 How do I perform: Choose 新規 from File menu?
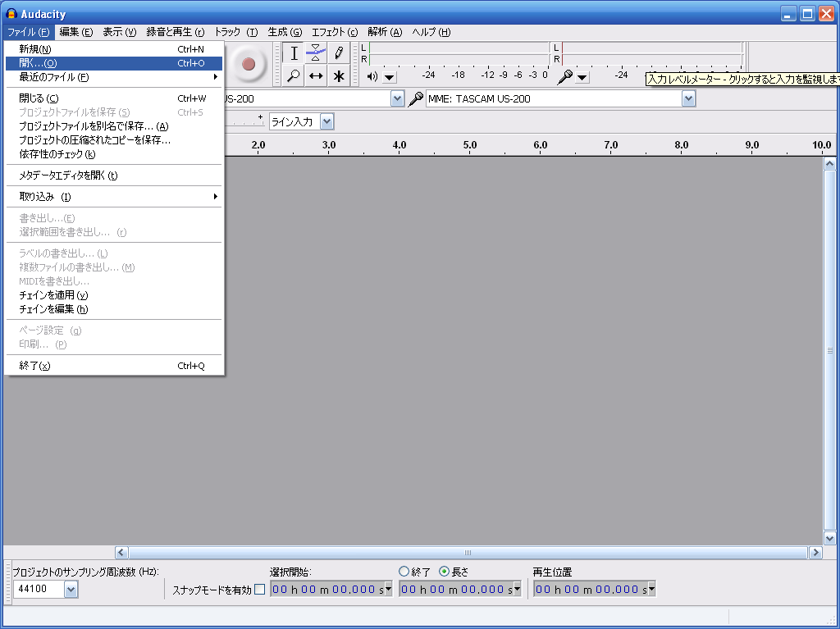coord(113,49)
